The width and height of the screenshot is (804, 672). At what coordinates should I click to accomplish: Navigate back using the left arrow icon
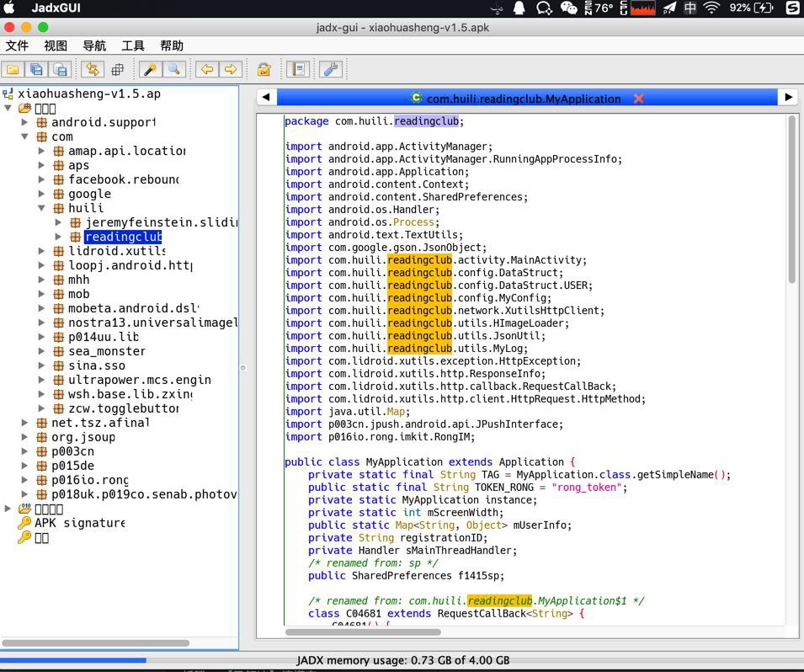[x=206, y=70]
